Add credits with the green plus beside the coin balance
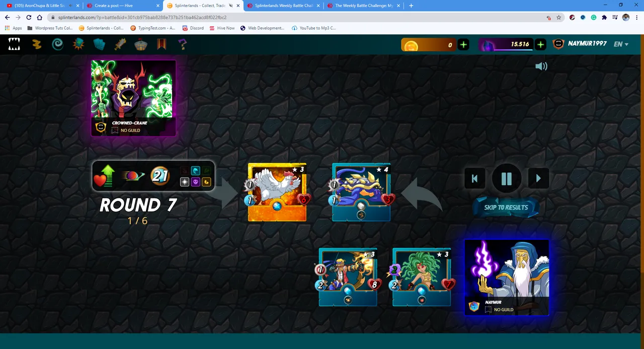The width and height of the screenshot is (644, 349). [463, 44]
